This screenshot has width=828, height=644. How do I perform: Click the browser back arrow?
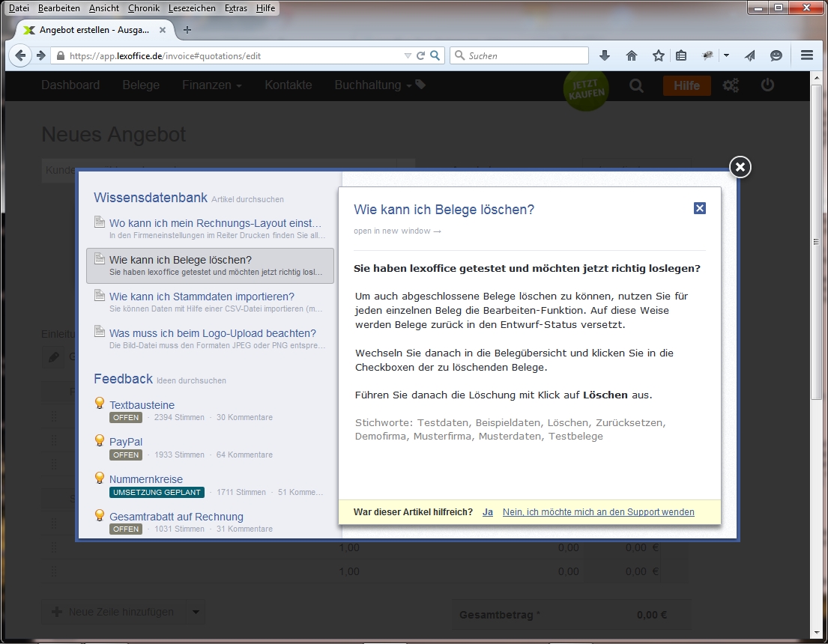tap(20, 55)
